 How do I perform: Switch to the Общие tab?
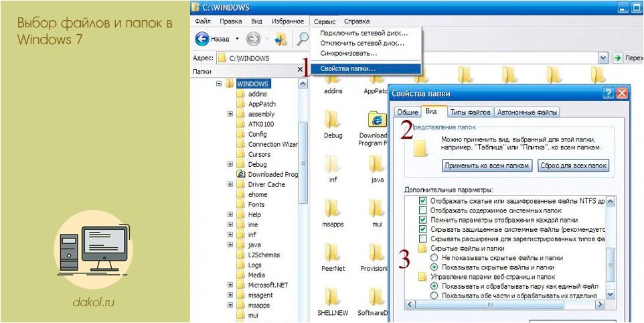pos(408,112)
